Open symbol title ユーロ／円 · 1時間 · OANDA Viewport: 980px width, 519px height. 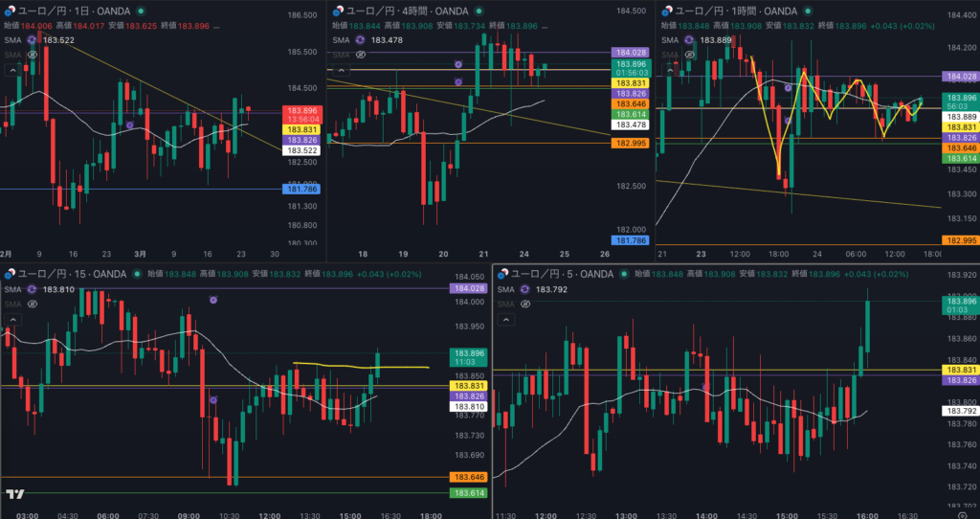[x=737, y=11]
